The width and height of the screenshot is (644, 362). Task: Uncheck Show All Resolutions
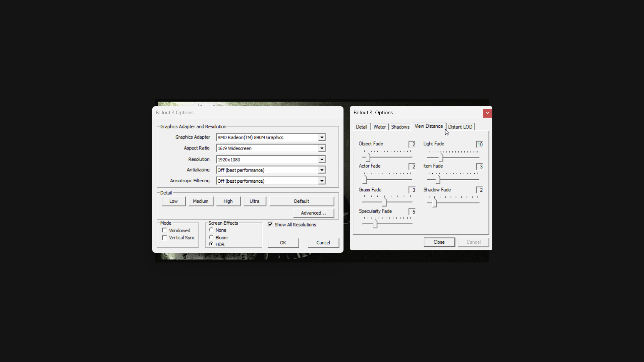pos(270,224)
